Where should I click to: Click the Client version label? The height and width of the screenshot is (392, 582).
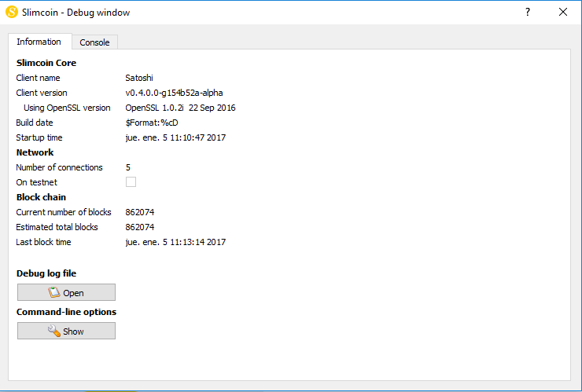tap(42, 93)
